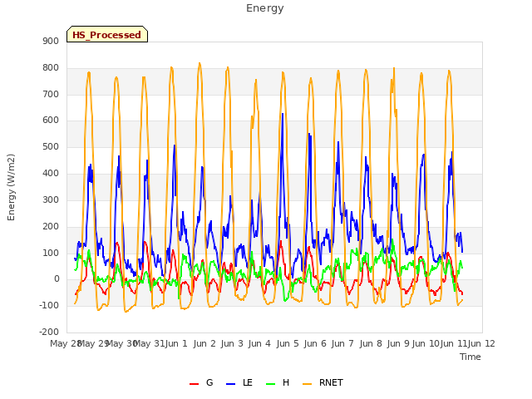The width and height of the screenshot is (532, 399).
Task: Click the Jun 3 x-axis date label
Action: pos(232,343)
